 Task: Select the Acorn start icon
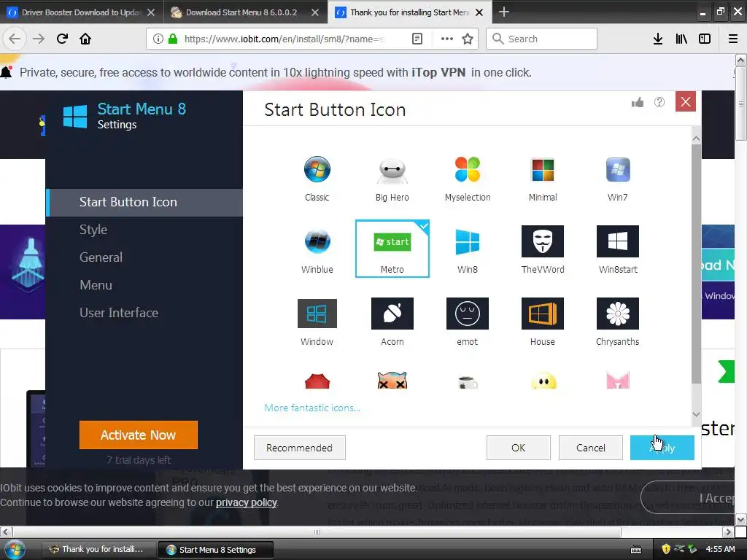[x=392, y=322]
